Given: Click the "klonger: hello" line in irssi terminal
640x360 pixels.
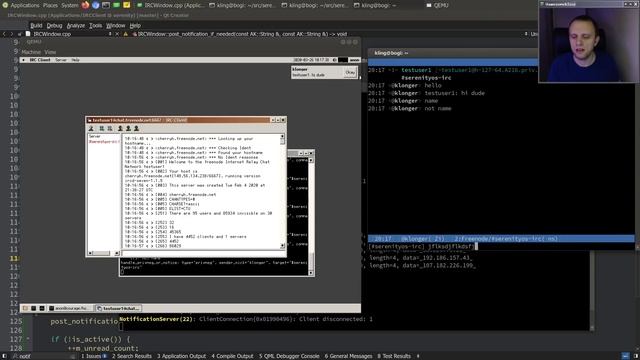Looking at the screenshot, I should coord(404,85).
